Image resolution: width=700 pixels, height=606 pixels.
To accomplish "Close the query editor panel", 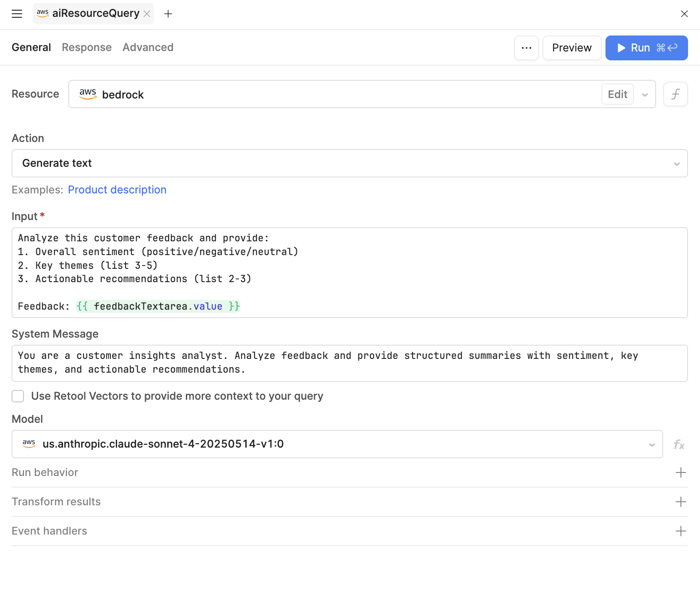I will click(684, 14).
